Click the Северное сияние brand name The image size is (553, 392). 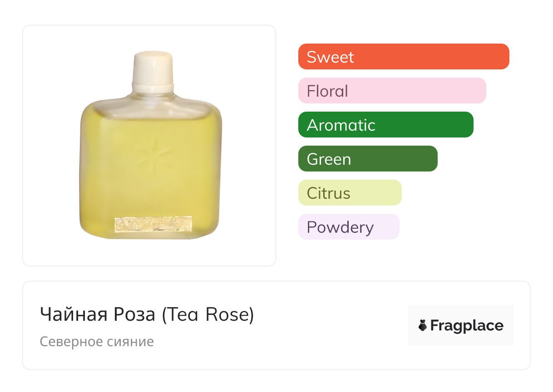[97, 342]
